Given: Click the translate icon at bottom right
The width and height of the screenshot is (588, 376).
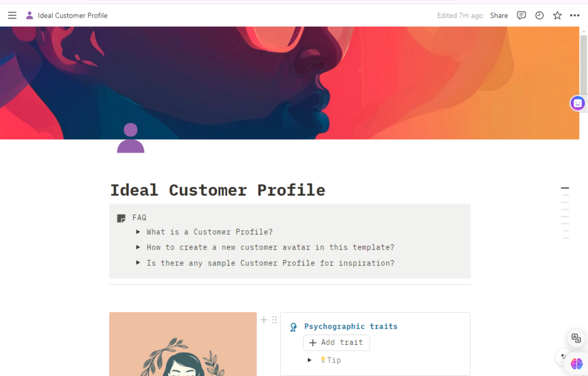Looking at the screenshot, I should pyautogui.click(x=576, y=339).
